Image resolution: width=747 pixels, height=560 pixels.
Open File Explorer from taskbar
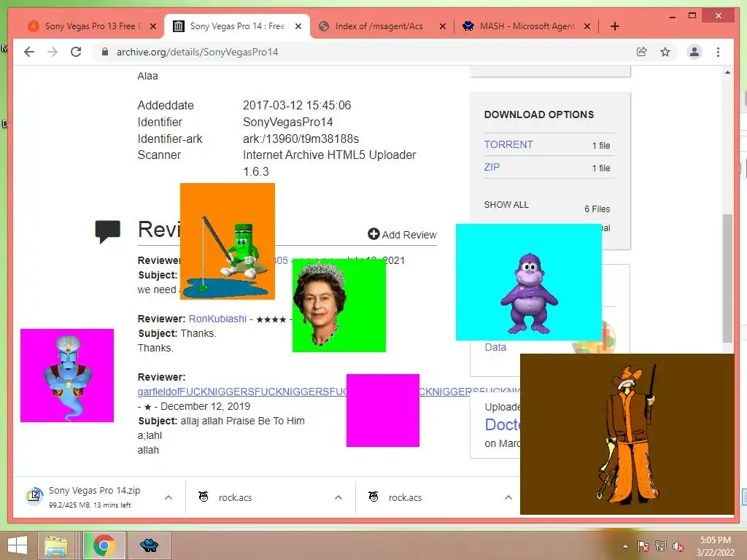pos(56,545)
